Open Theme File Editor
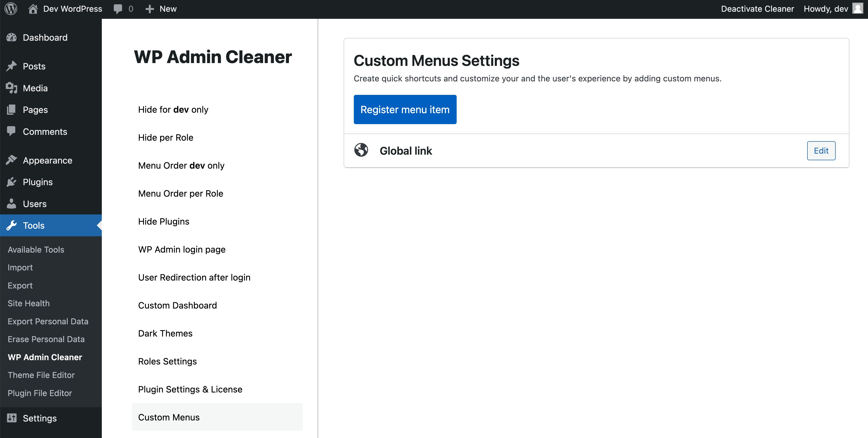 (41, 375)
